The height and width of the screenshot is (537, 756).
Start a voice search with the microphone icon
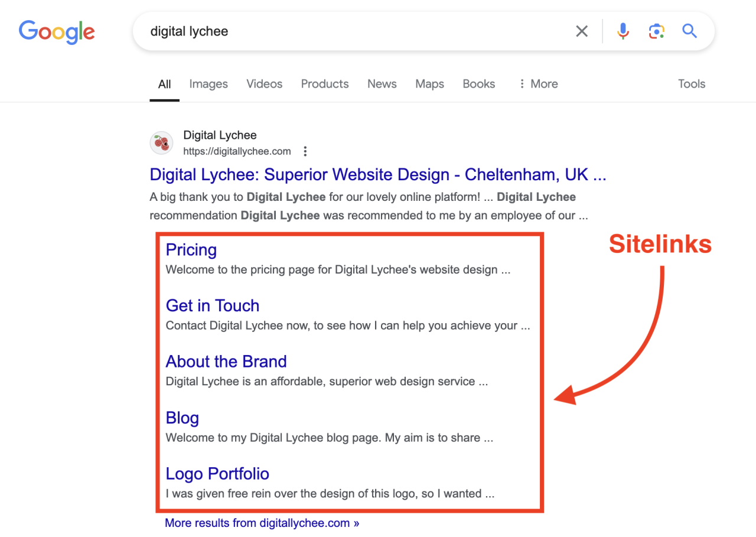(623, 31)
